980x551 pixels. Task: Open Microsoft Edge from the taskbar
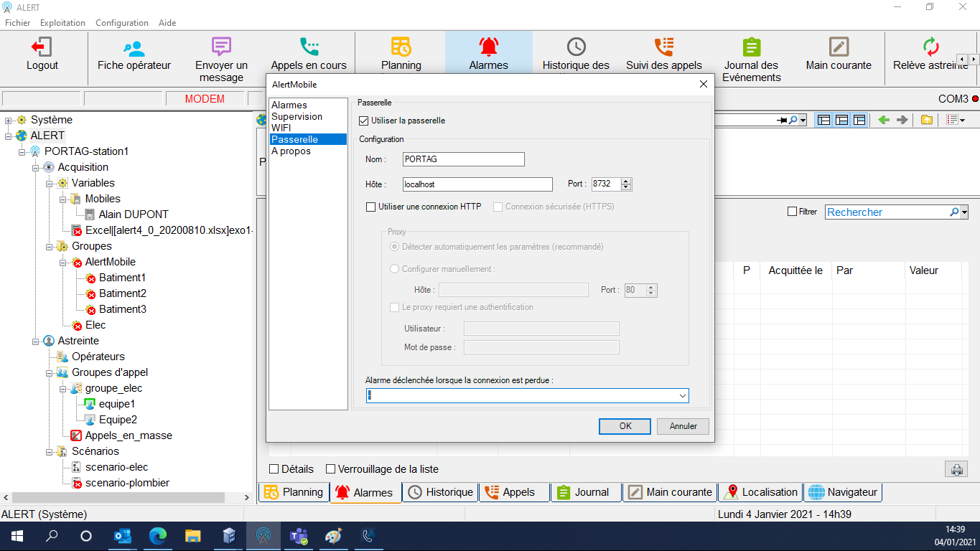pos(158,536)
